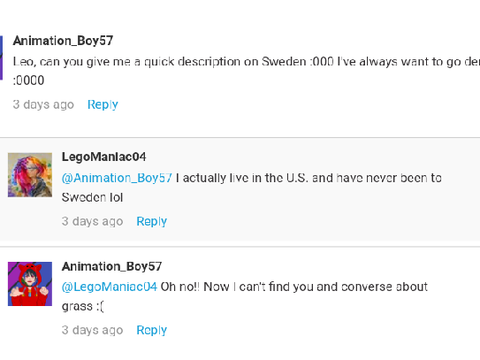Click the timestamp under the grass comment

click(x=92, y=330)
